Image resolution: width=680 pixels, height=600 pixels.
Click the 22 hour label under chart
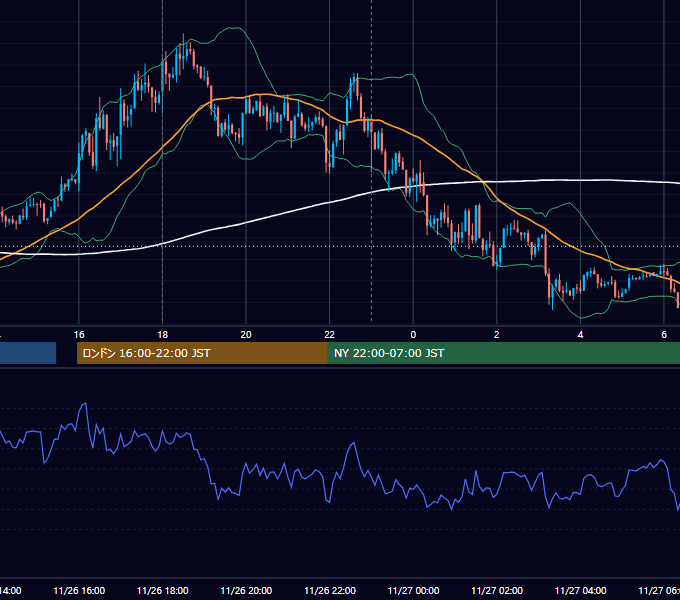click(x=330, y=335)
